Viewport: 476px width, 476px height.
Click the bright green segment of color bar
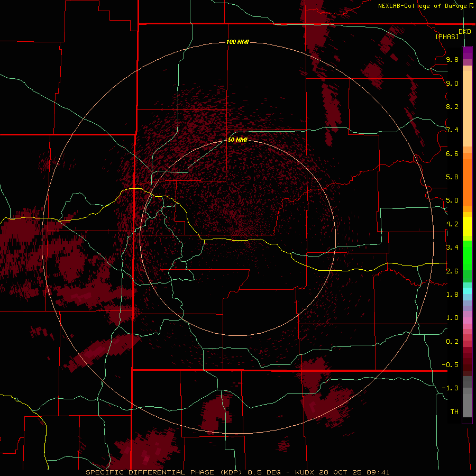coord(467,255)
